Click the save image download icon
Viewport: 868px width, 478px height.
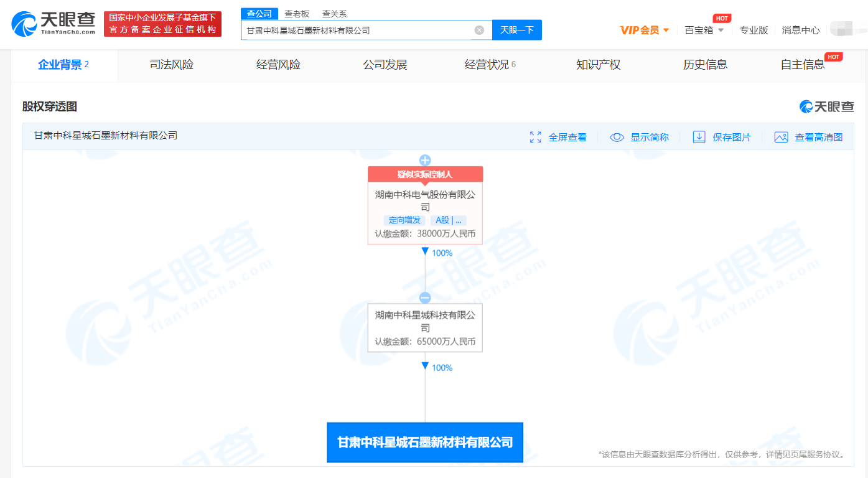tap(699, 137)
